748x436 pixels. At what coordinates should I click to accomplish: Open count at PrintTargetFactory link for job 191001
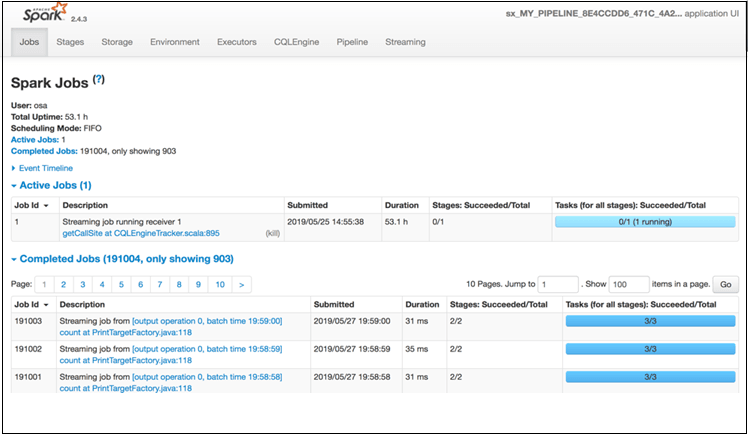pos(125,388)
